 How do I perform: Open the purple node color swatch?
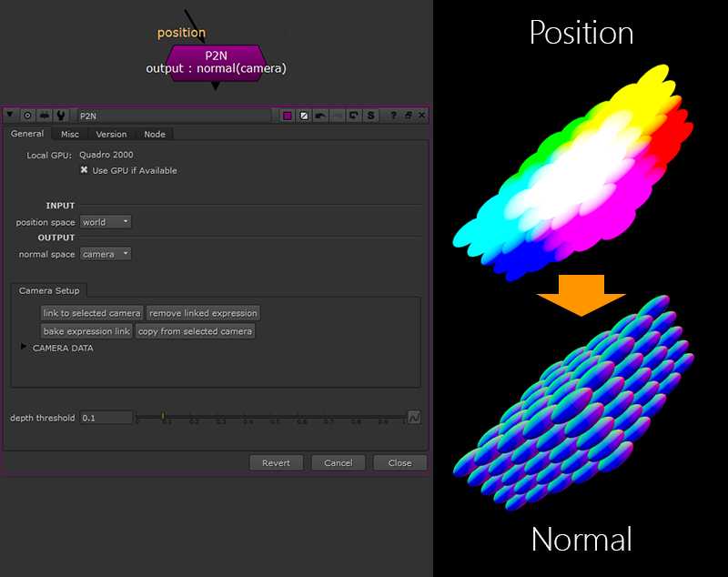(288, 116)
